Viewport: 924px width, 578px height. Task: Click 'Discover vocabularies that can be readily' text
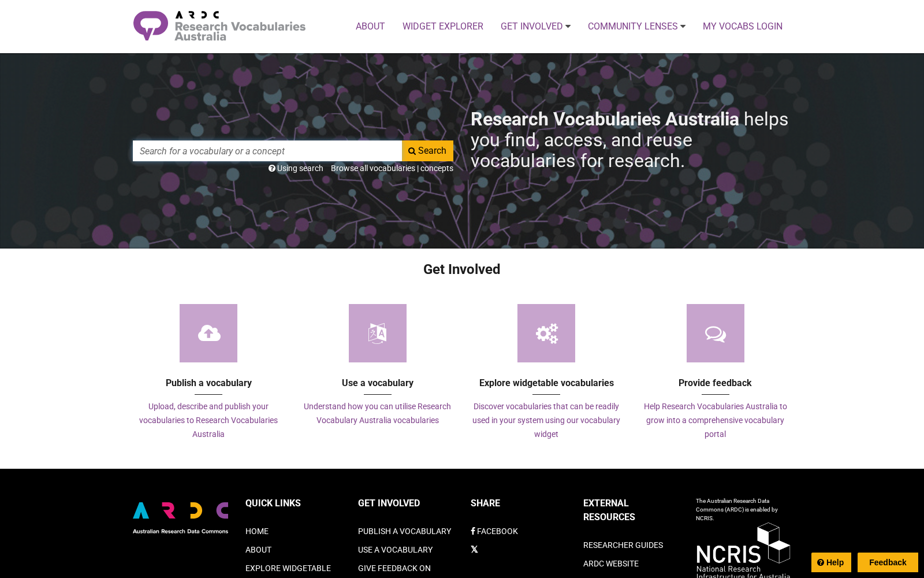pyautogui.click(x=546, y=420)
